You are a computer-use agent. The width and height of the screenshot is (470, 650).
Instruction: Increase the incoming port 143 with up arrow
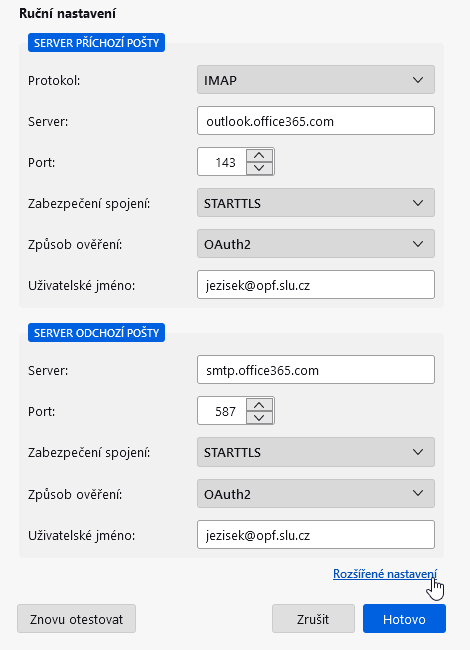(259, 155)
